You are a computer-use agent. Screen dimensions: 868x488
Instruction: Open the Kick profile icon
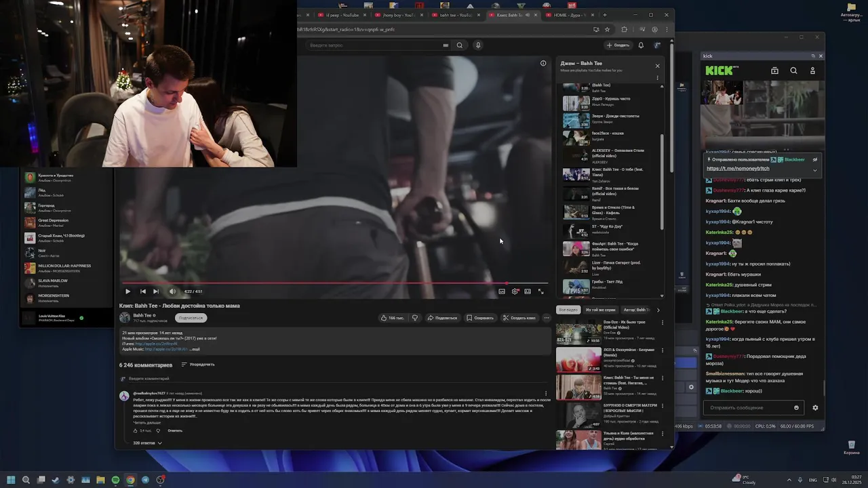812,70
